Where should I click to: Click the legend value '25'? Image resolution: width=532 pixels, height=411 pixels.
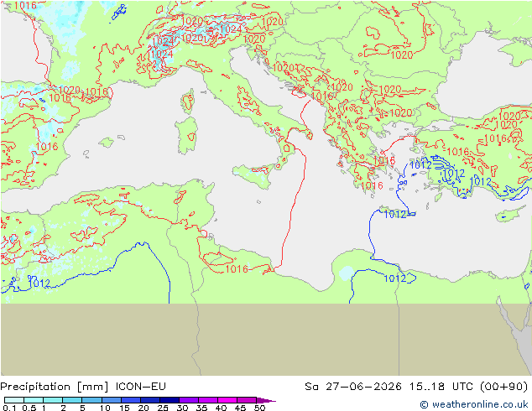click(163, 408)
